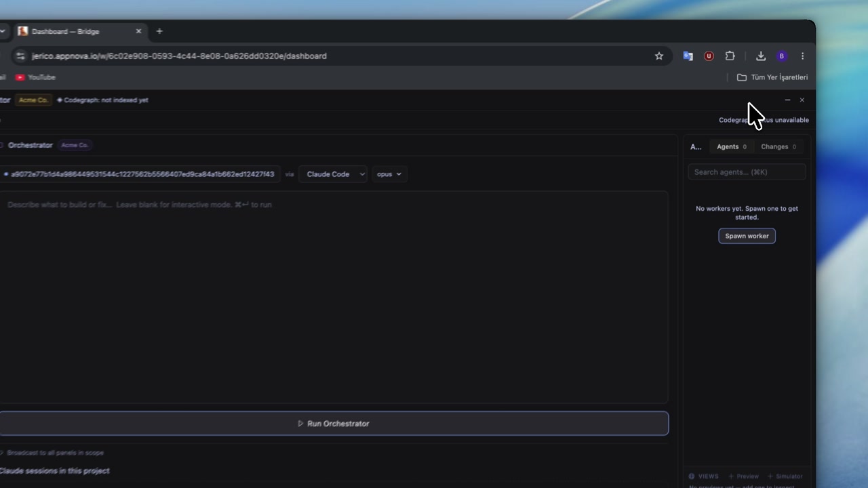The width and height of the screenshot is (868, 488).
Task: Click the address bar URL
Action: pyautogui.click(x=179, y=56)
